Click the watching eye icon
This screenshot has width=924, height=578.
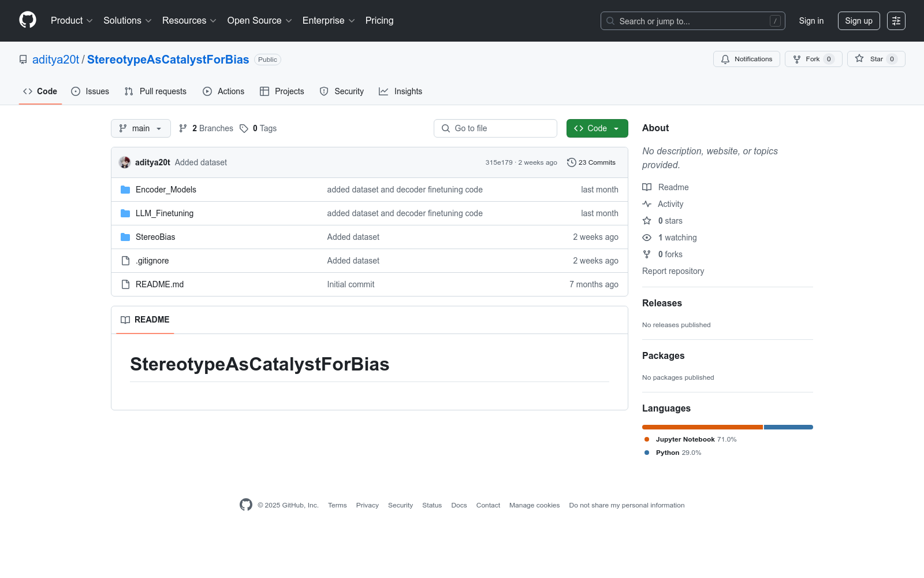click(x=647, y=238)
